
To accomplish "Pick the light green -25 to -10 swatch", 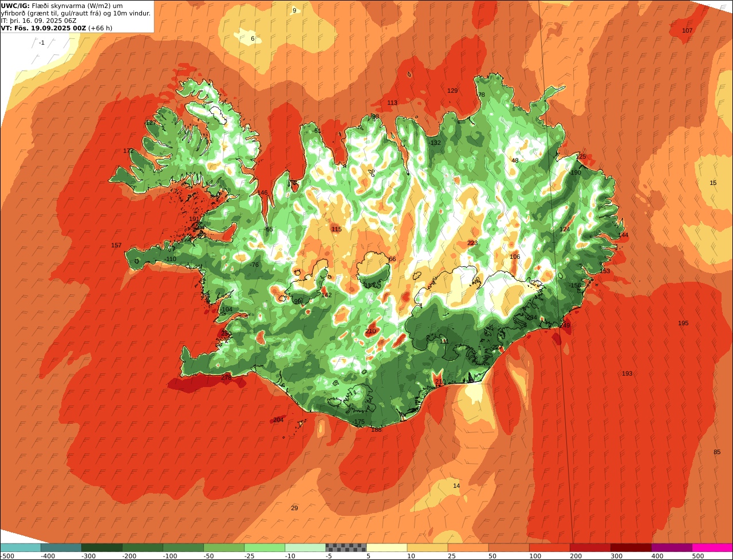I will [265, 547].
